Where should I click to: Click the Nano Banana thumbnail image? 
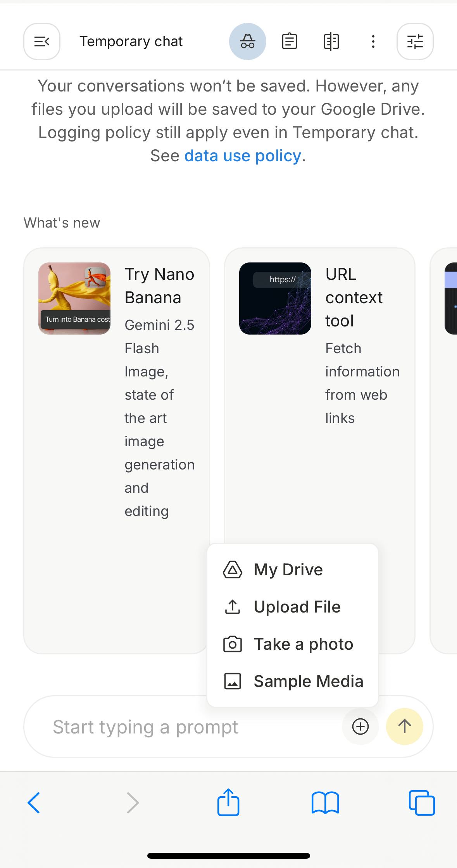(74, 299)
